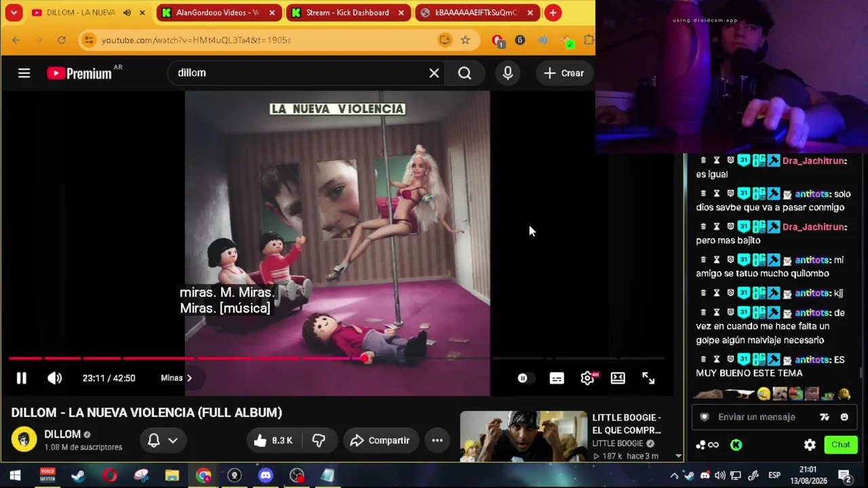Open the YouTube hamburger guide menu
The image size is (868, 488).
point(24,73)
